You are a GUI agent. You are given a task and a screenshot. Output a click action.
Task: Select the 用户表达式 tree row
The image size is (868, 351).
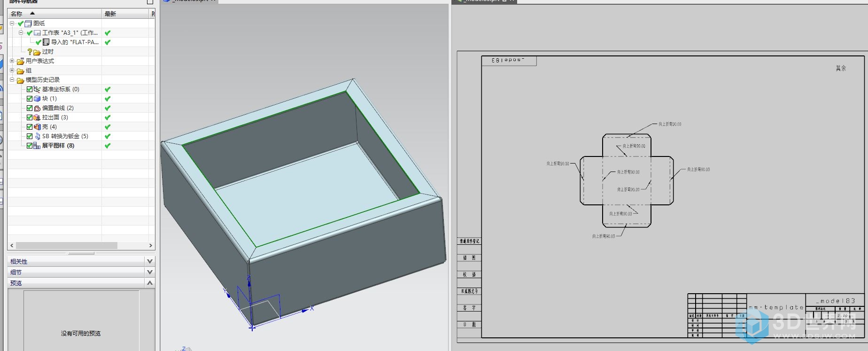click(x=40, y=61)
